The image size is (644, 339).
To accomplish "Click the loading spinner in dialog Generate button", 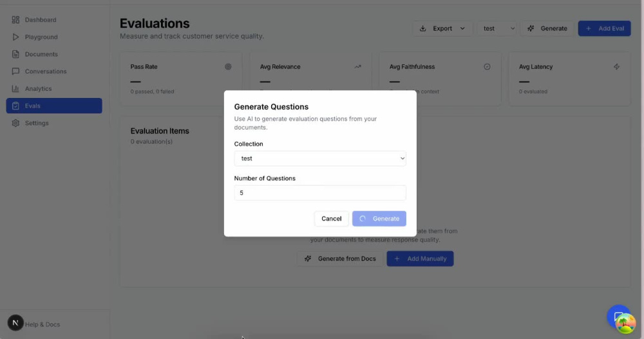I will [x=362, y=218].
